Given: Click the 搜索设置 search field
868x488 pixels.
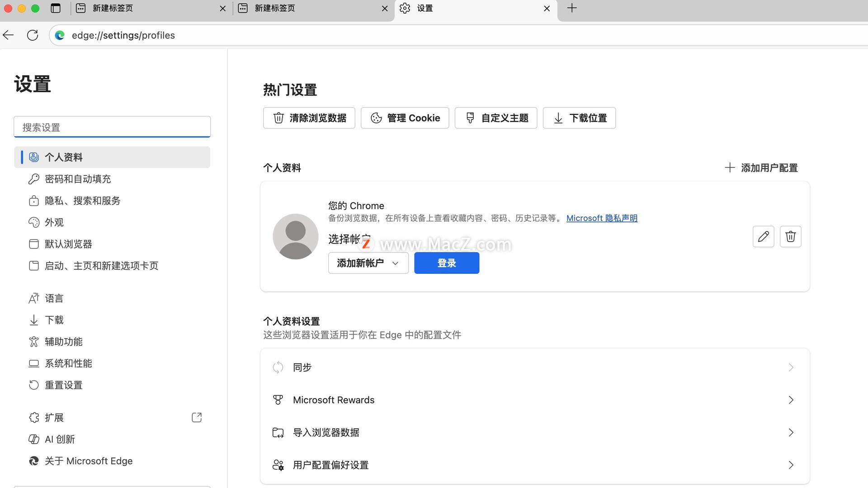Looking at the screenshot, I should [112, 127].
